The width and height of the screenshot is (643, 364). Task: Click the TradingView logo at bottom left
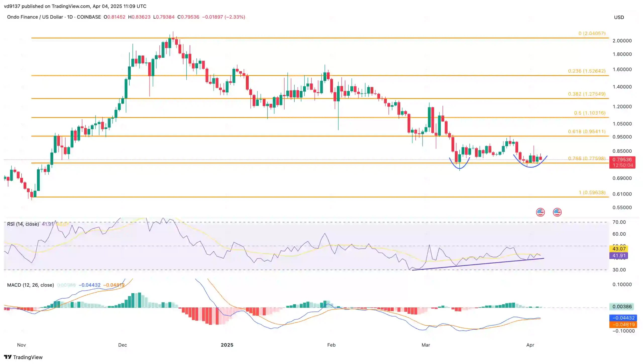pyautogui.click(x=23, y=357)
